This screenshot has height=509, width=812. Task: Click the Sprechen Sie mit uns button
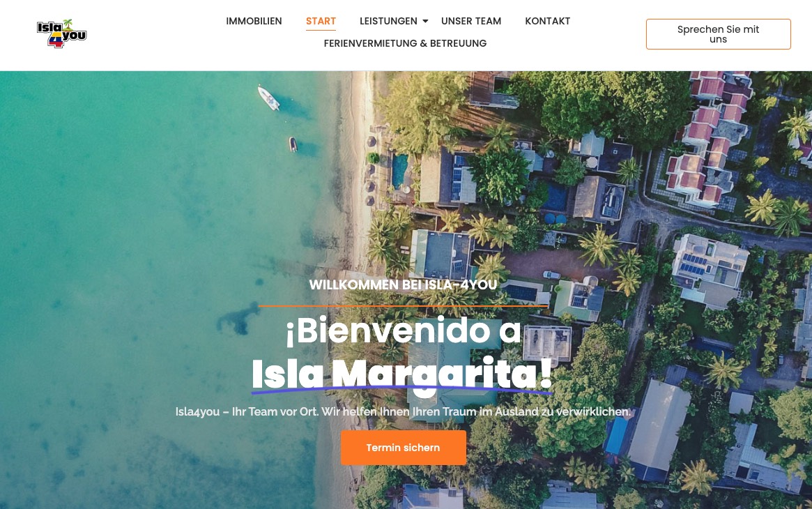[x=719, y=34]
